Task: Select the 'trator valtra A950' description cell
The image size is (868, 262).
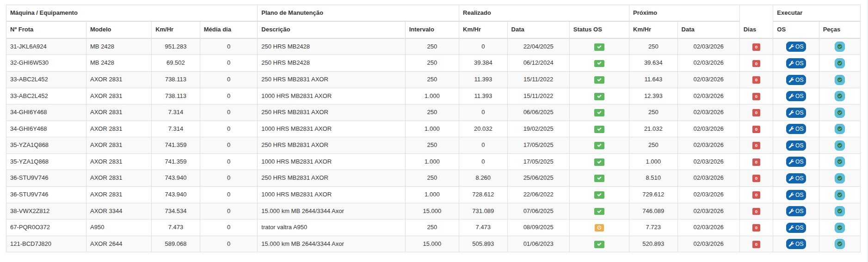Action: coord(284,227)
